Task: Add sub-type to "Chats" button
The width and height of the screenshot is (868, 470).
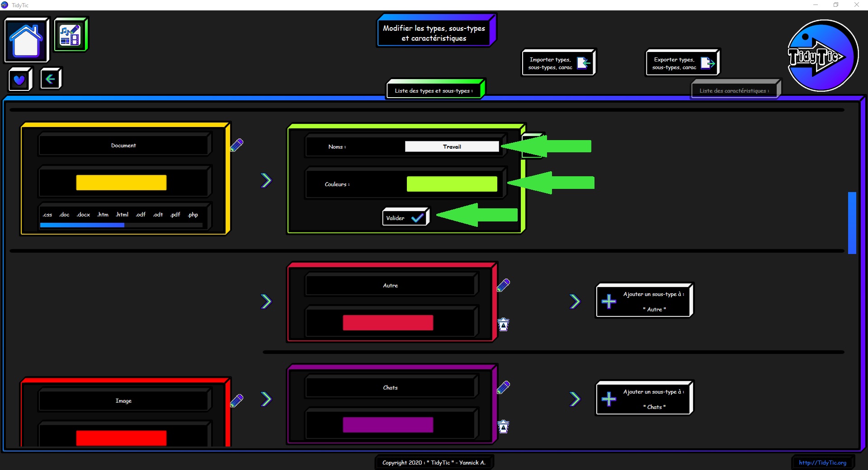Action: 644,399
